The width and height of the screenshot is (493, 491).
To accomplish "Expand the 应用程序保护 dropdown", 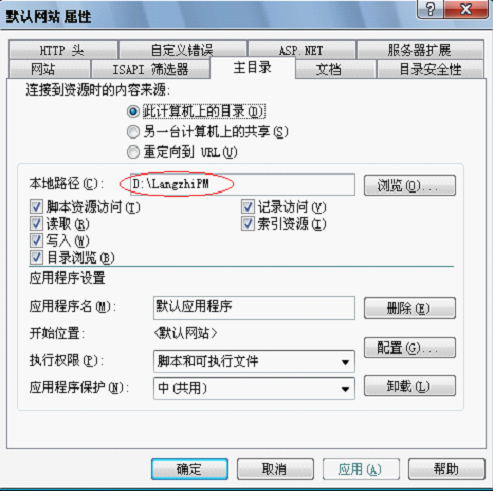I will [x=254, y=388].
